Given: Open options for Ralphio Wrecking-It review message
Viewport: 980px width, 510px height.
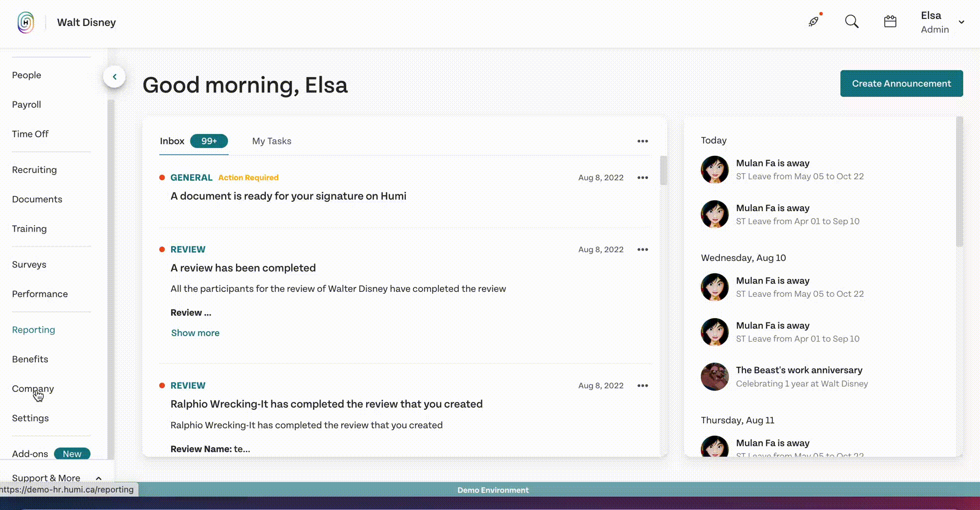Looking at the screenshot, I should click(x=643, y=385).
